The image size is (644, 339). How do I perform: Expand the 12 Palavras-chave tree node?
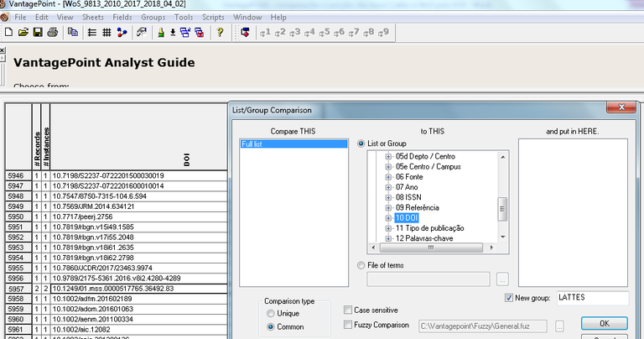(x=388, y=238)
